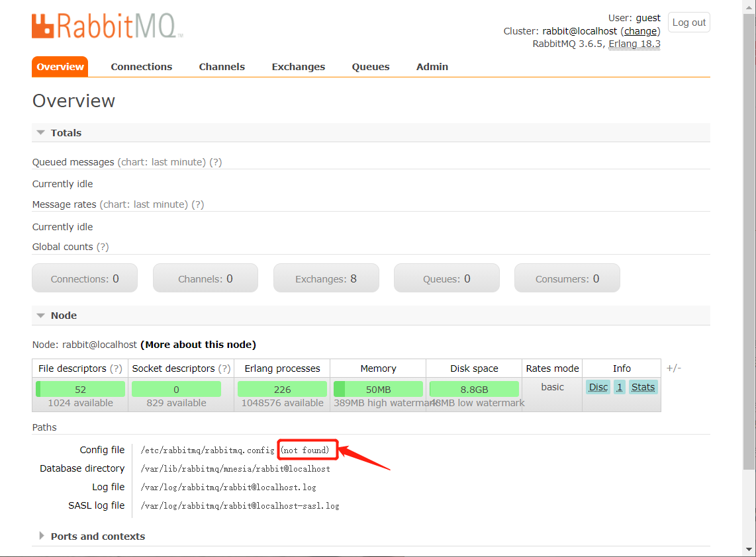
Task: Click the Log out button
Action: pyautogui.click(x=688, y=22)
